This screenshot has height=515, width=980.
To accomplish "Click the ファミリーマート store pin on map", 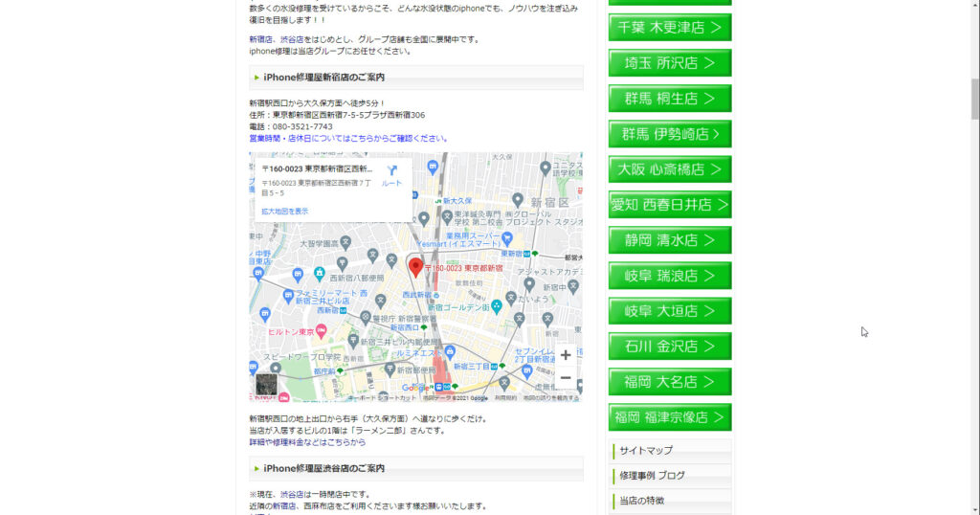I will point(288,296).
